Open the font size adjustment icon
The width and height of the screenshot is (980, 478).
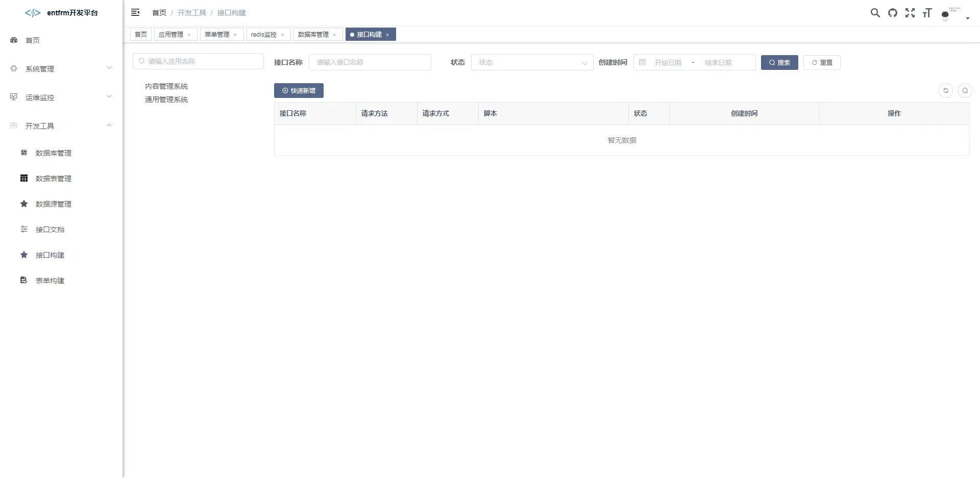coord(927,13)
